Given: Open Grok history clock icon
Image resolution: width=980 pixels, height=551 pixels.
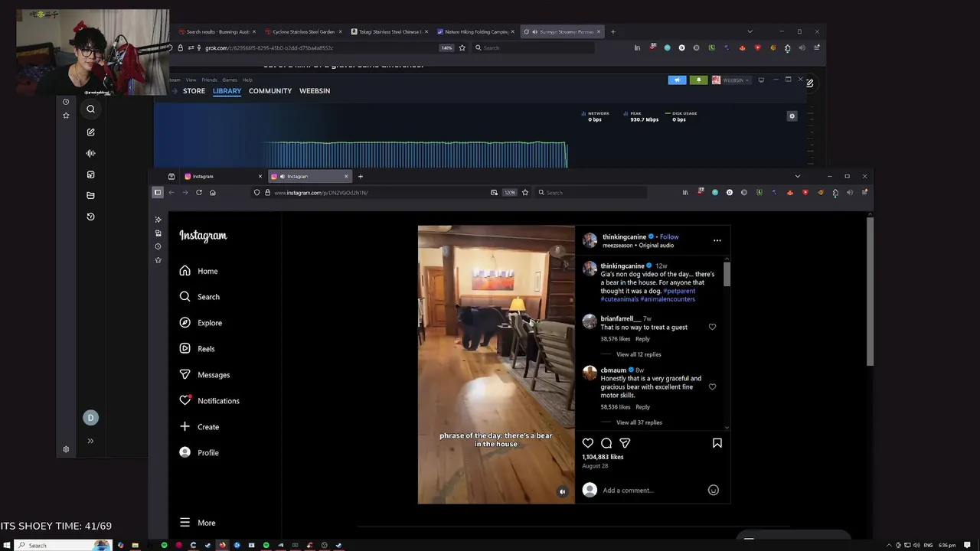Looking at the screenshot, I should pos(90,217).
